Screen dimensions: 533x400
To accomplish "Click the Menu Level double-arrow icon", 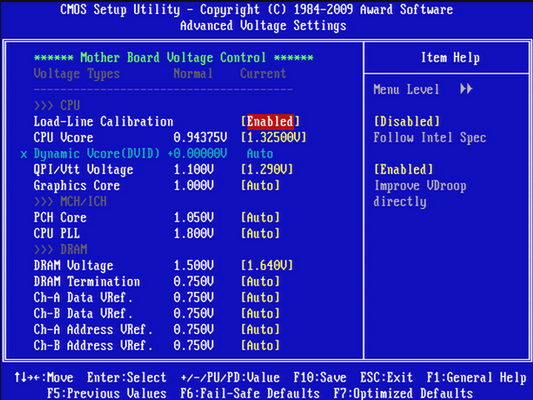I will 466,89.
